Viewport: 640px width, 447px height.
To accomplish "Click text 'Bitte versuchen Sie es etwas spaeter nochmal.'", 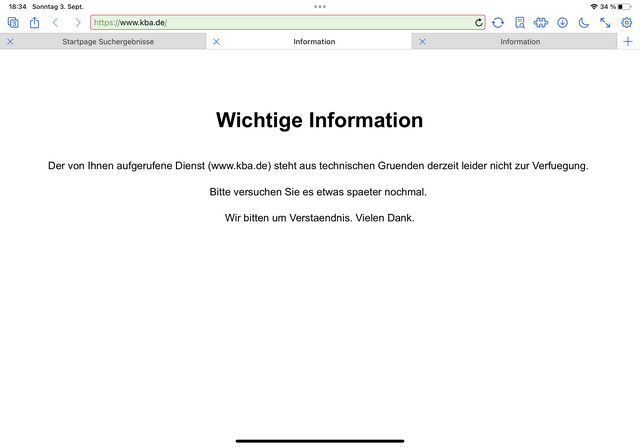I will pos(318,192).
